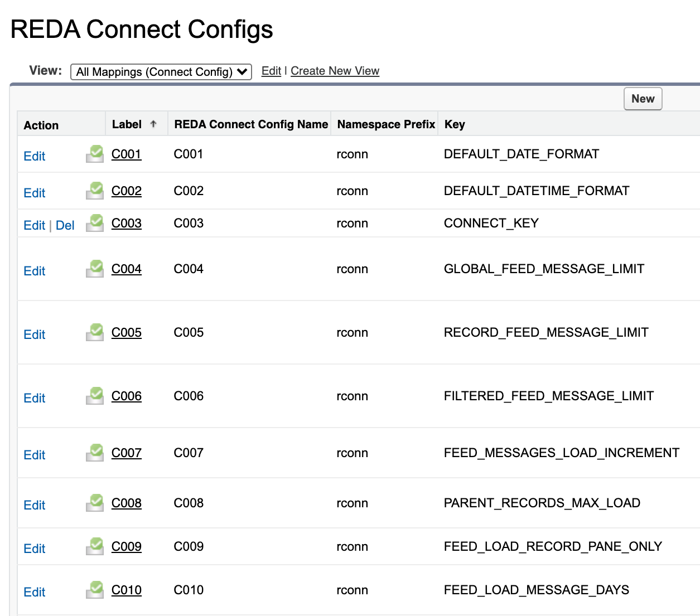Click the REDA Connect Configs page title

point(142,29)
